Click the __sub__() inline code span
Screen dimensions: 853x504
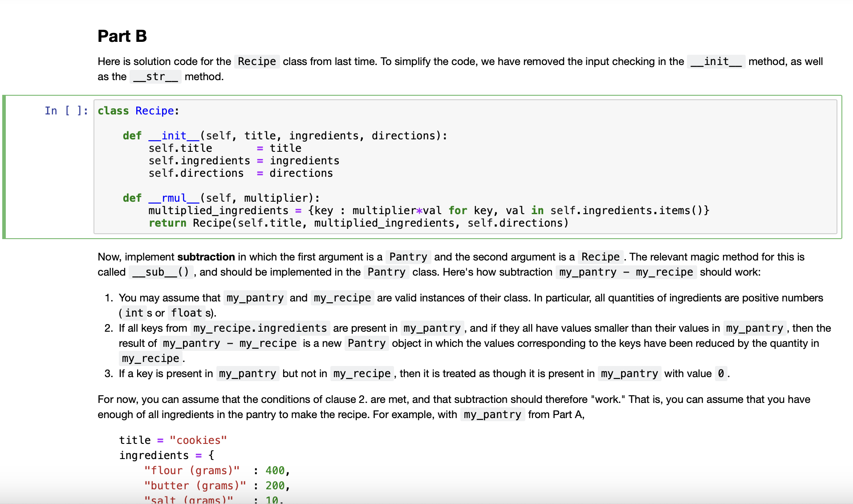[161, 272]
